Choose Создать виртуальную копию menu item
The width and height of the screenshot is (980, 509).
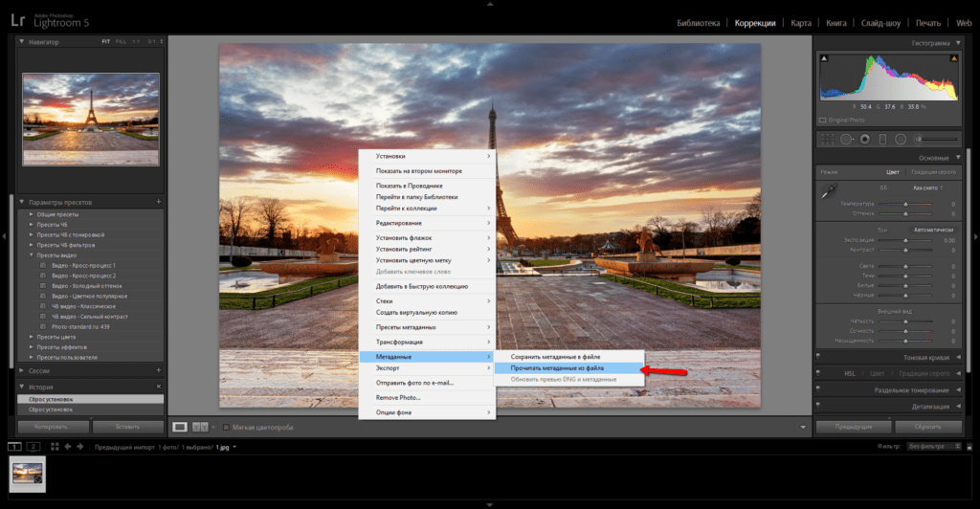[427, 312]
